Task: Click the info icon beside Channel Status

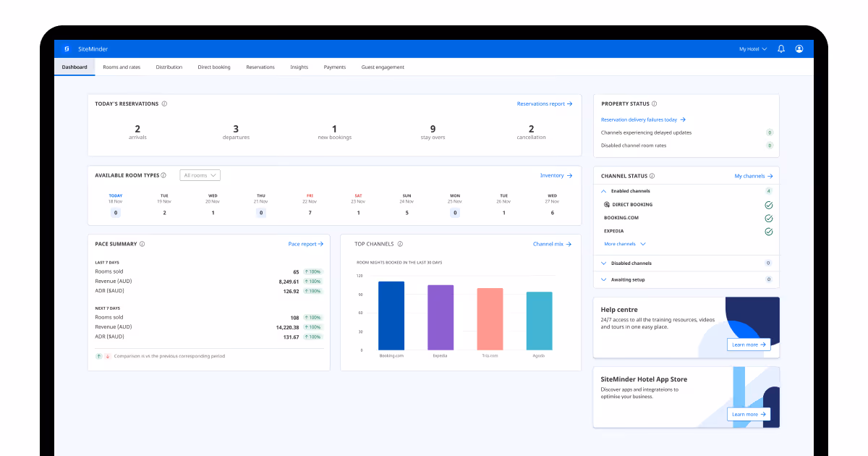Action: click(x=652, y=176)
